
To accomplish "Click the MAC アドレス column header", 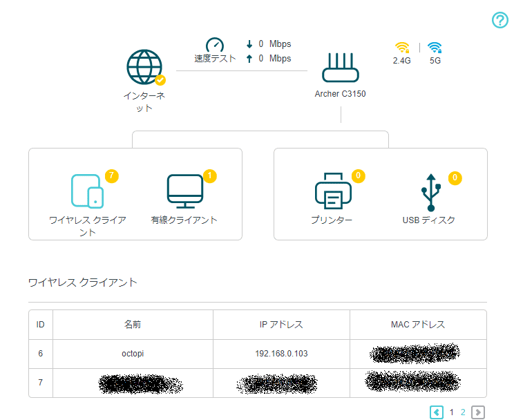I will [x=418, y=325].
